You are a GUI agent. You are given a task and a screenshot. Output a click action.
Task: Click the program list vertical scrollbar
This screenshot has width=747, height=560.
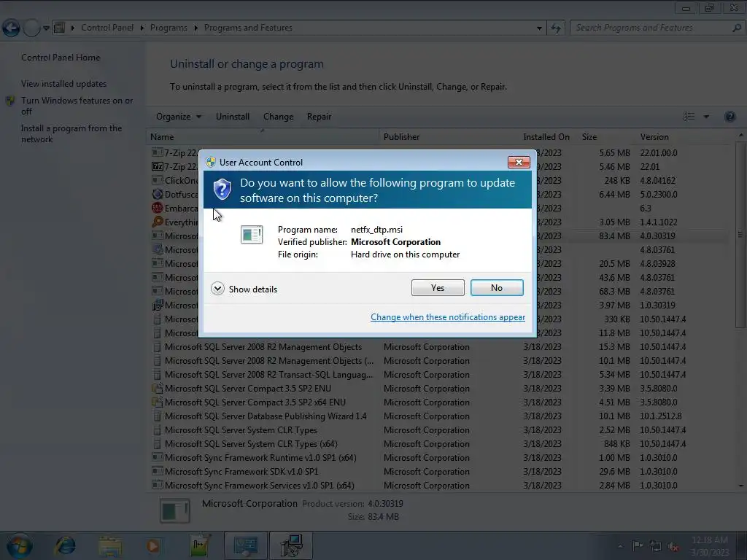(740, 234)
